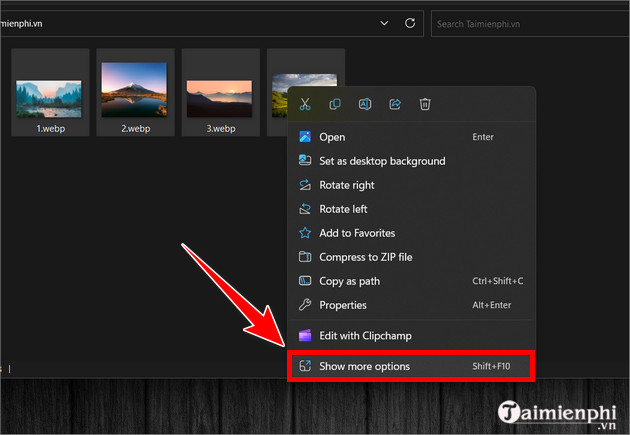
Task: Choose Edit with Clipchamp
Action: (413, 336)
